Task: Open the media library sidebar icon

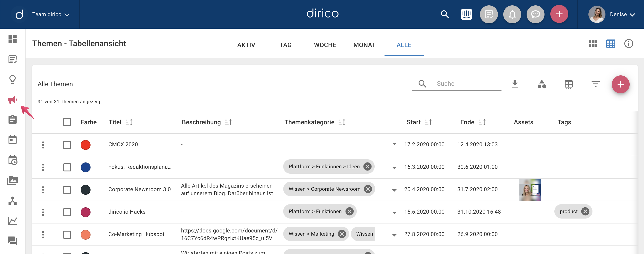Action: point(13,180)
